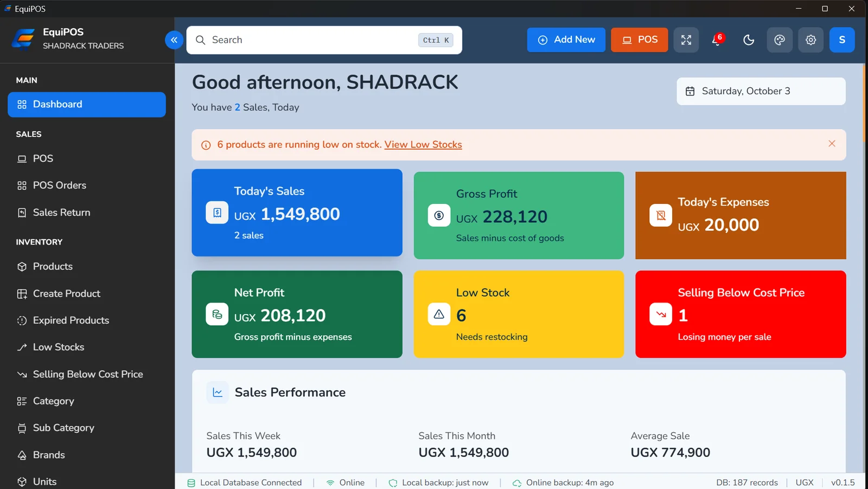The image size is (868, 489).
Task: Click the Gross Profit dollar icon
Action: [439, 215]
